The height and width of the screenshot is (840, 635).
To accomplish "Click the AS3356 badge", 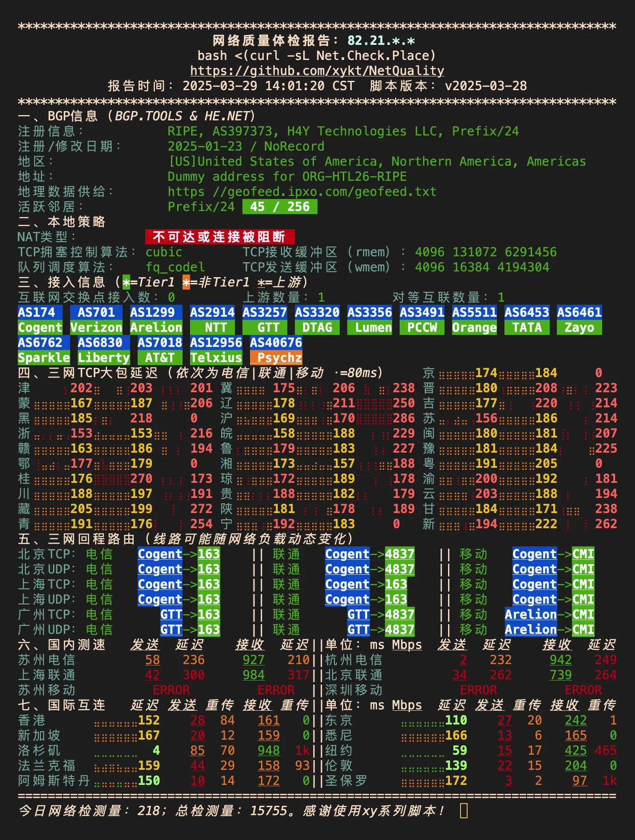I will tap(369, 312).
